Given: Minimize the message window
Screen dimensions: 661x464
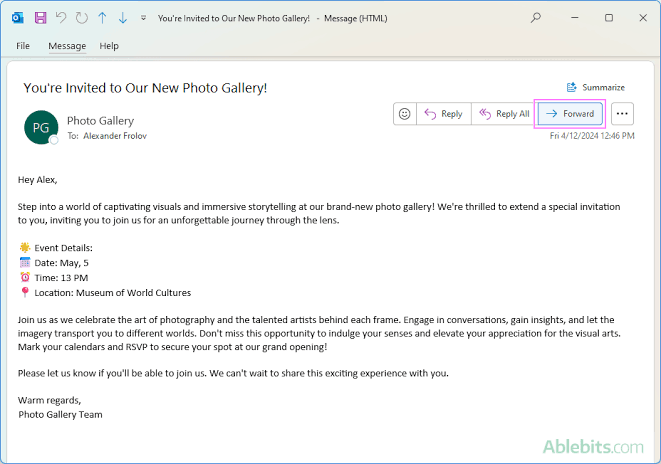Looking at the screenshot, I should pyautogui.click(x=575, y=18).
